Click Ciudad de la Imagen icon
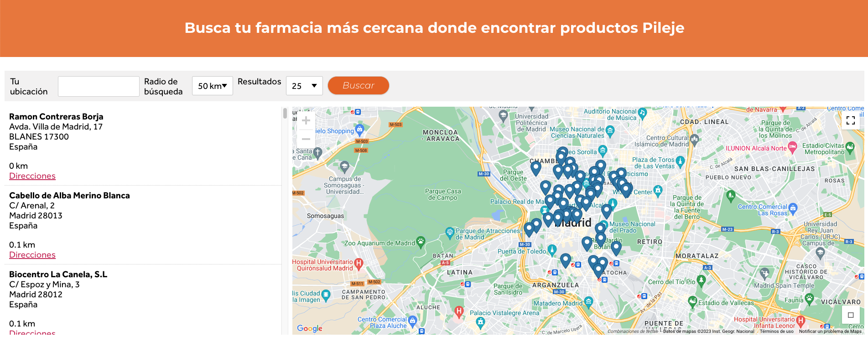The width and height of the screenshot is (868, 347). (326, 295)
